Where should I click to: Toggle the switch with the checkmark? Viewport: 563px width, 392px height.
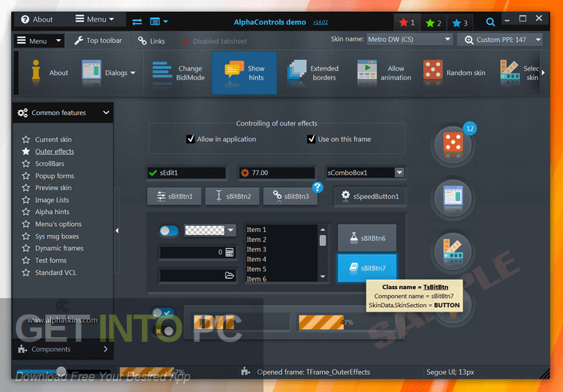click(x=163, y=313)
